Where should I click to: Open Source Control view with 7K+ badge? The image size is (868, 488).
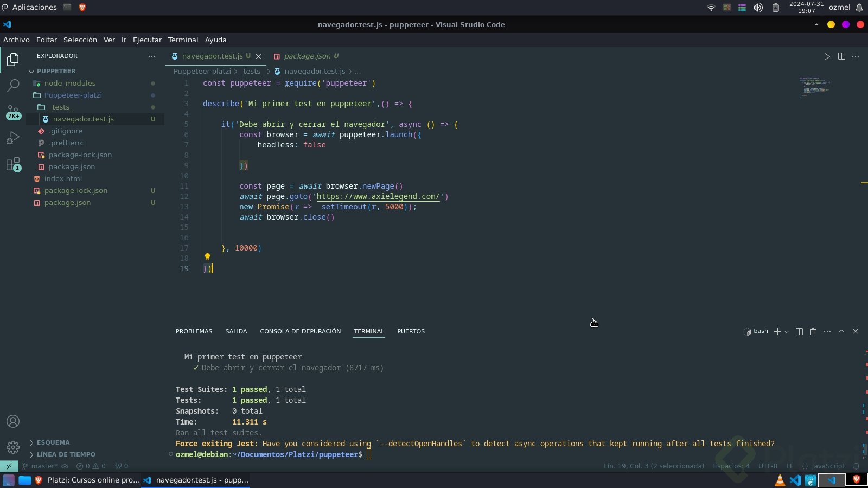(x=13, y=112)
